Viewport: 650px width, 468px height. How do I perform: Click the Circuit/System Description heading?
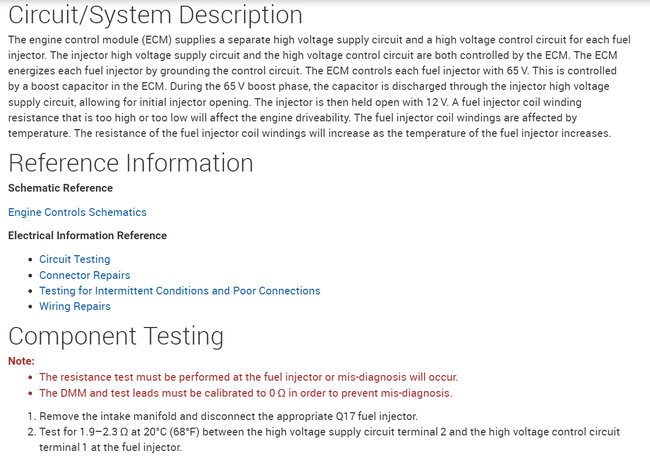tap(155, 16)
